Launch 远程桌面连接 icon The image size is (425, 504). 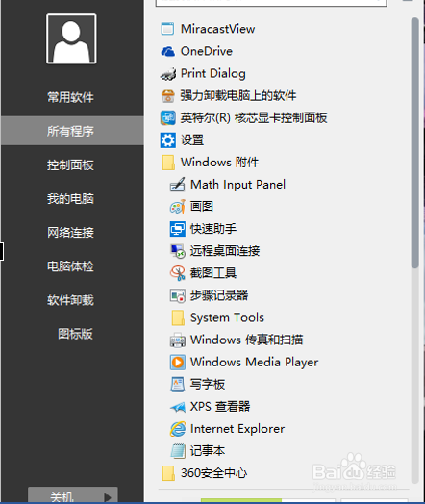(177, 251)
